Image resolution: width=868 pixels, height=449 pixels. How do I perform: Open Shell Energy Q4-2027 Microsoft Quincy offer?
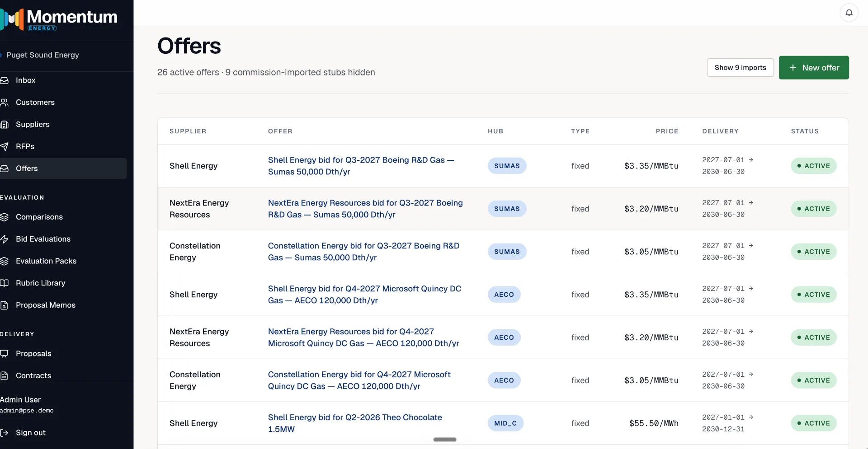[x=364, y=295]
